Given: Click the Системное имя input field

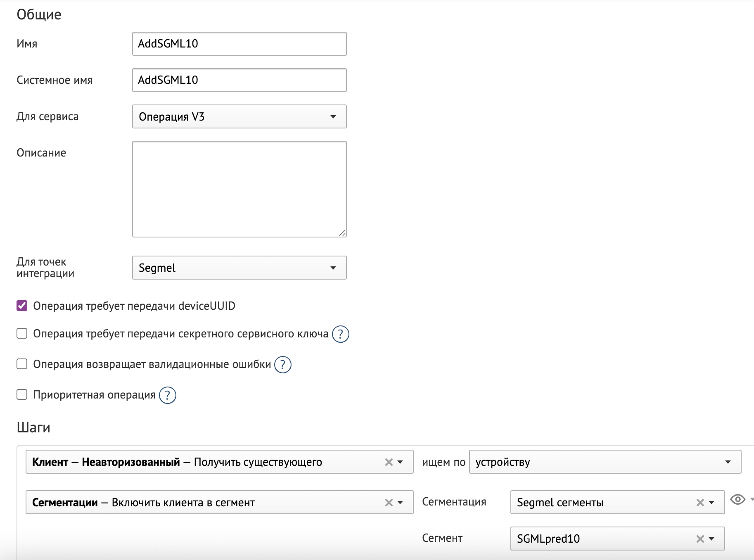Looking at the screenshot, I should (x=239, y=80).
